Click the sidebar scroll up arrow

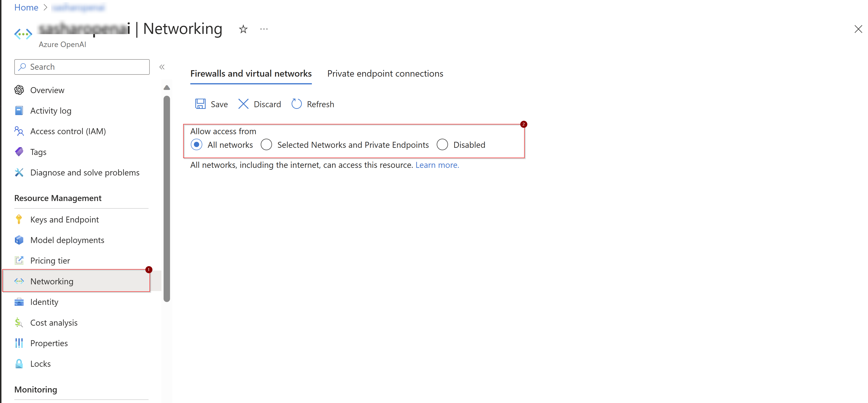[x=166, y=88]
